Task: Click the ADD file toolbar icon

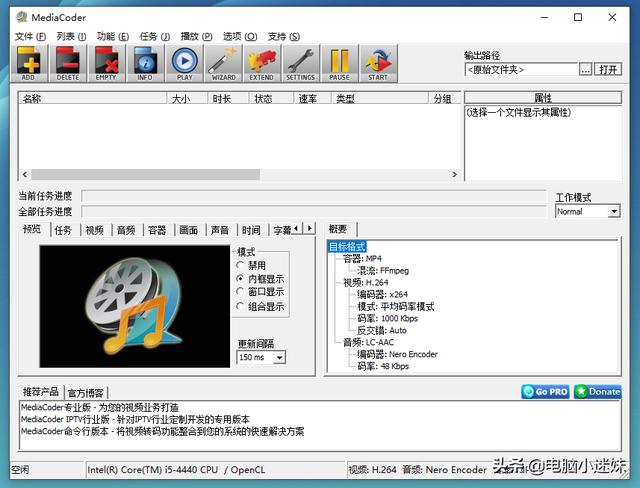Action: pyautogui.click(x=29, y=64)
